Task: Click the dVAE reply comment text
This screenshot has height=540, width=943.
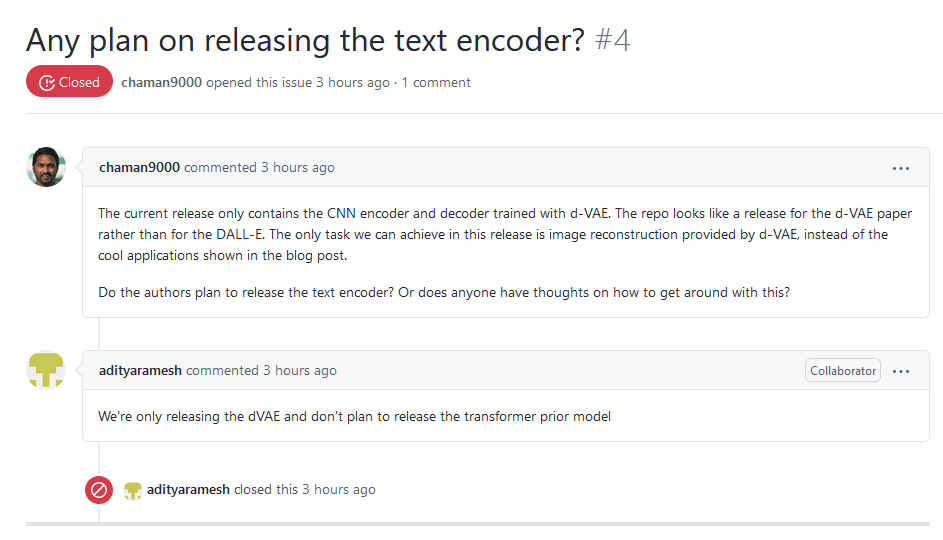Action: (354, 416)
